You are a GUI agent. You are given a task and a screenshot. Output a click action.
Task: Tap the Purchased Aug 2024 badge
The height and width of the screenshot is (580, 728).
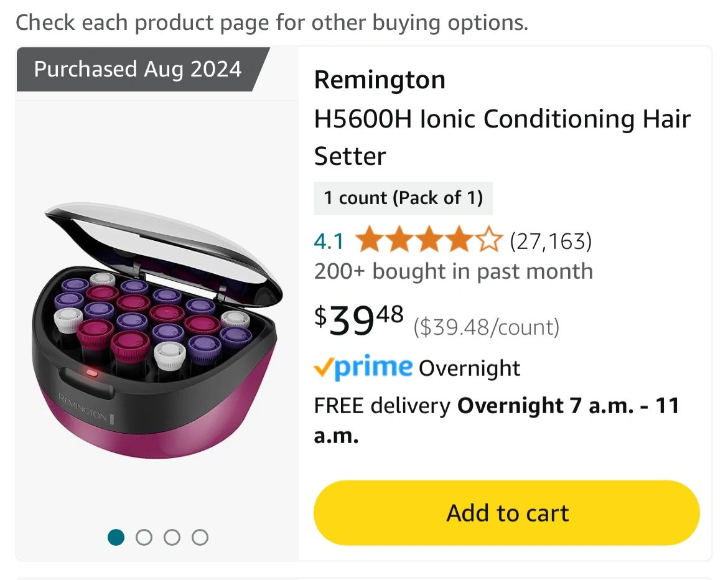click(x=138, y=69)
